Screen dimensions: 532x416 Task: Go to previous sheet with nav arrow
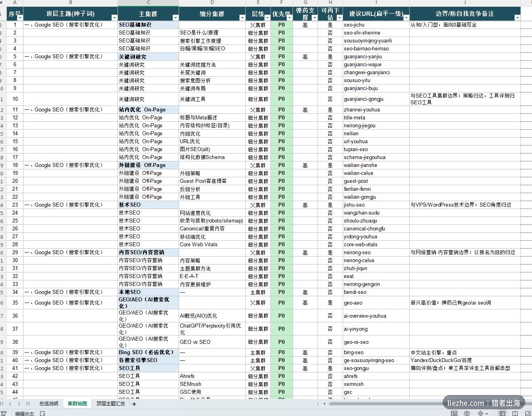click(x=10, y=404)
